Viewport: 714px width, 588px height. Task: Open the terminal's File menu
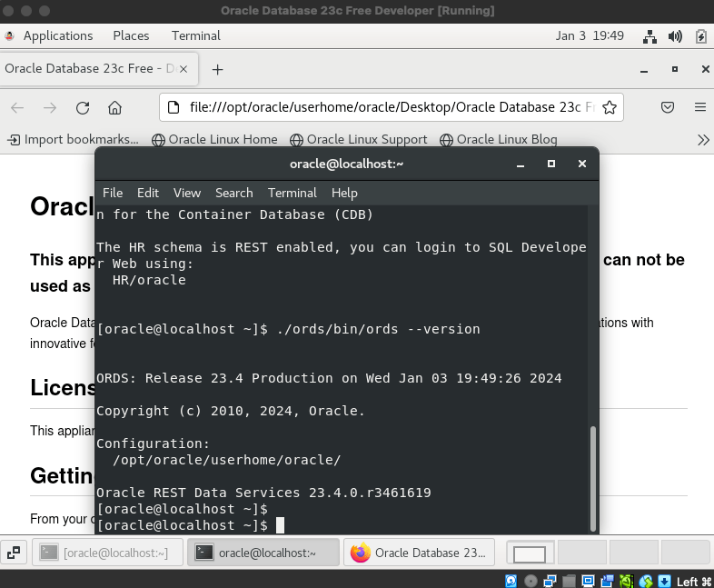tap(113, 193)
